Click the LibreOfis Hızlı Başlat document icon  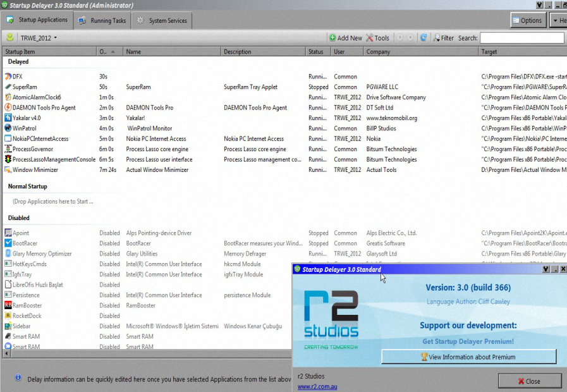click(x=8, y=285)
